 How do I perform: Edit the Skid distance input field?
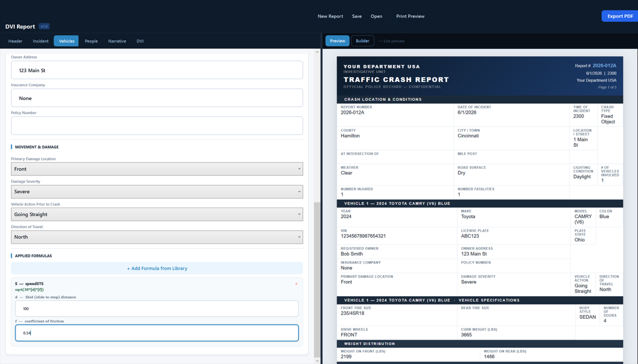click(x=157, y=309)
